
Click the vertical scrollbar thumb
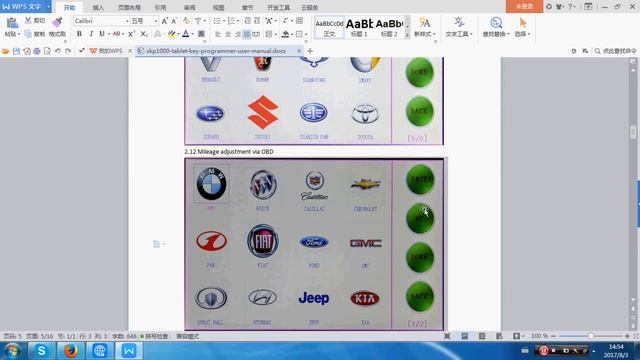[x=633, y=132]
